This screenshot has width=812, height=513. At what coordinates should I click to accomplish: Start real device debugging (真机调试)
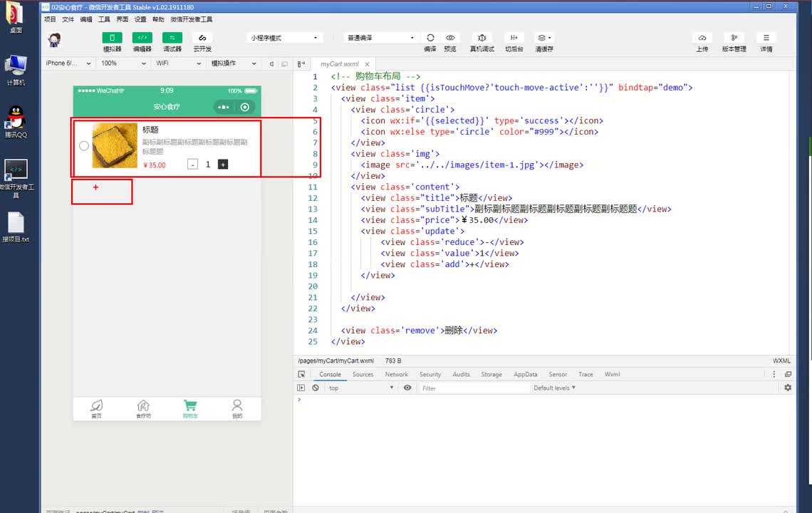click(482, 38)
